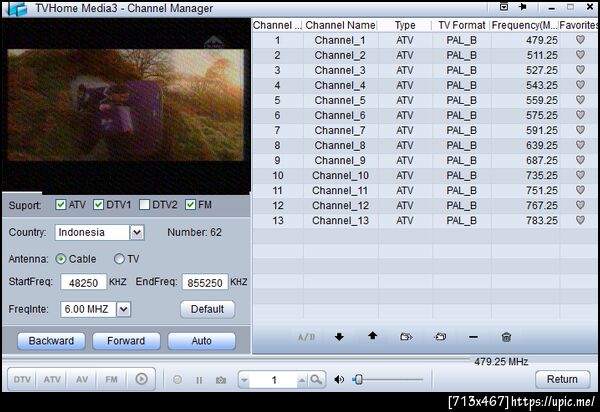Move selected channel down with arrow
This screenshot has width=600, height=412.
pos(339,337)
